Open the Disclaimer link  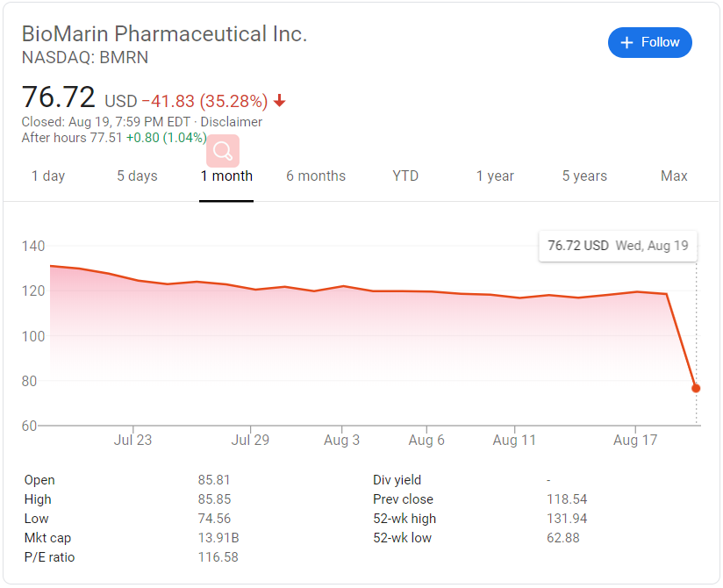coord(232,122)
